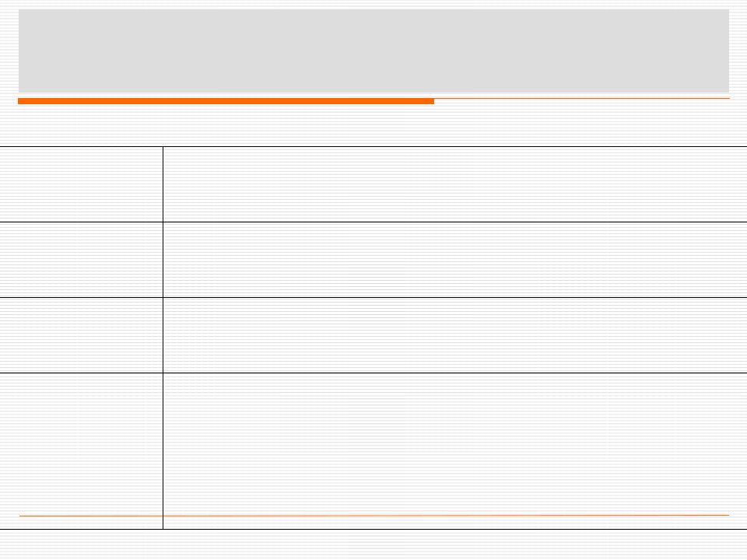This screenshot has width=747, height=560.
Task: Select the tall bottom row's right cell
Action: click(x=455, y=451)
